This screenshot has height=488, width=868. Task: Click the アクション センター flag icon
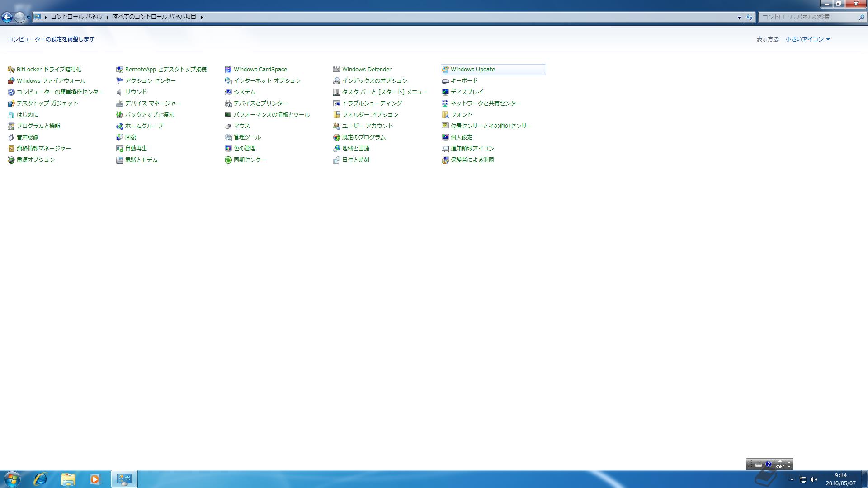[x=120, y=81]
